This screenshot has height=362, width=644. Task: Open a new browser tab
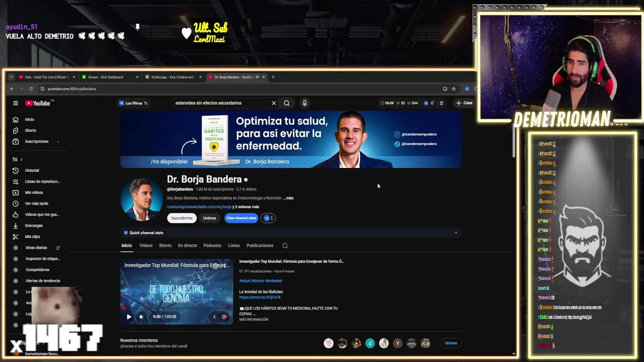pyautogui.click(x=273, y=77)
